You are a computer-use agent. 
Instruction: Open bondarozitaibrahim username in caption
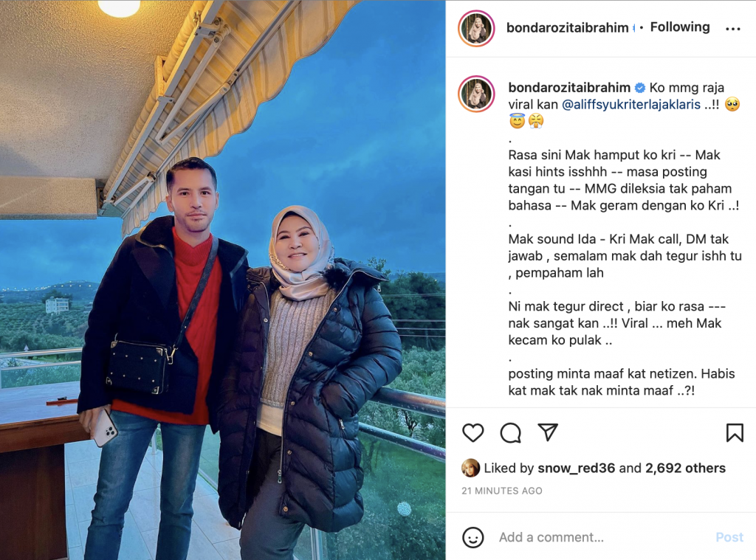pyautogui.click(x=569, y=88)
